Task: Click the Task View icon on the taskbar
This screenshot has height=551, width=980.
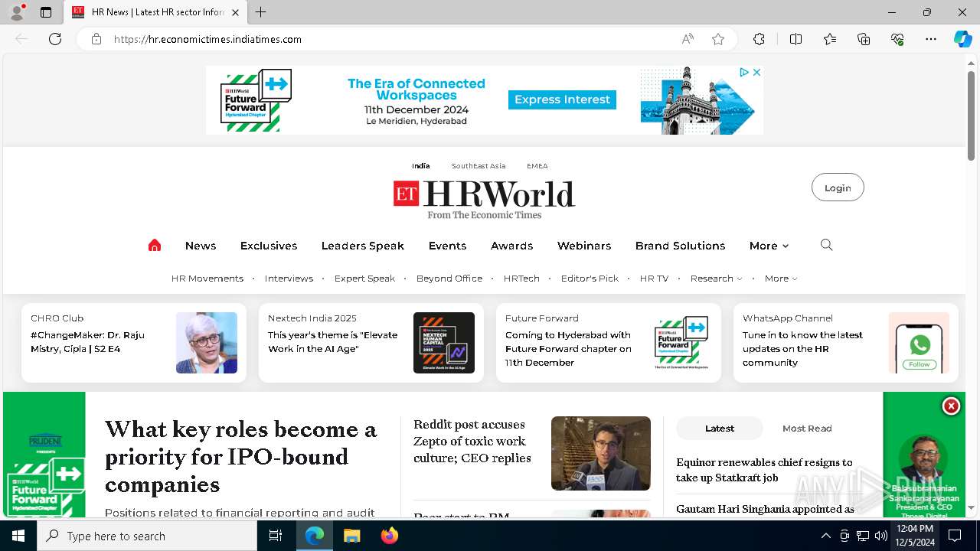Action: [x=276, y=536]
